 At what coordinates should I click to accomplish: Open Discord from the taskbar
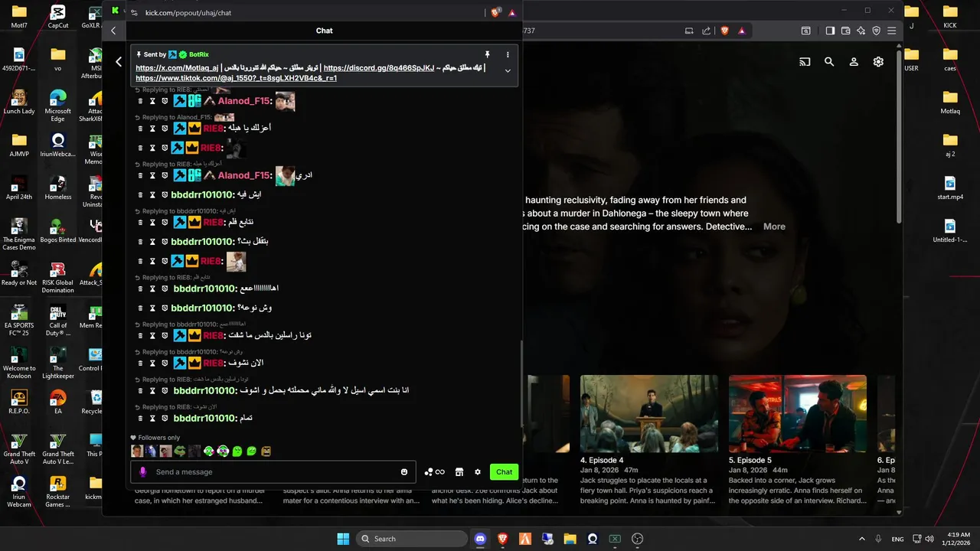point(480,539)
